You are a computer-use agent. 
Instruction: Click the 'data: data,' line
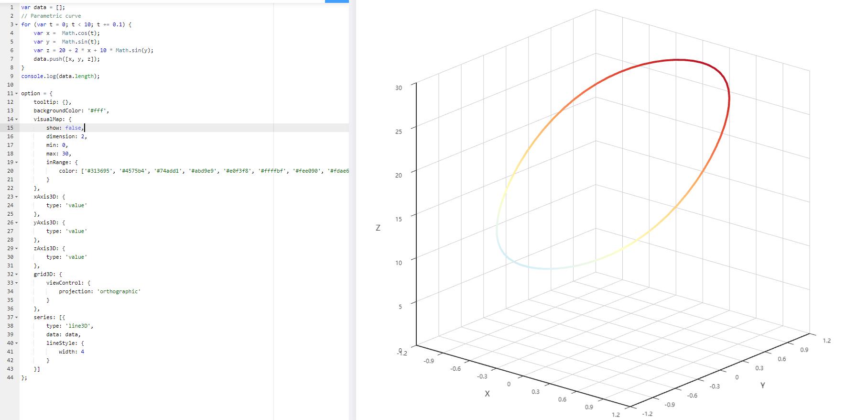64,334
